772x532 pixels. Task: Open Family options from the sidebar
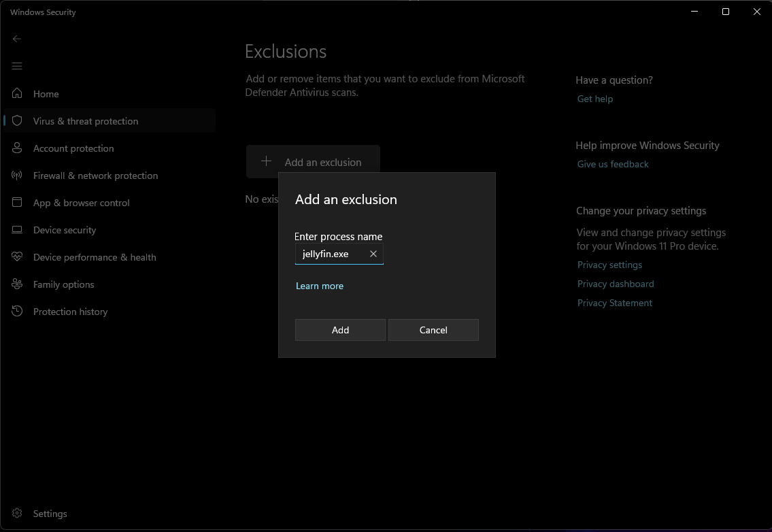coord(63,284)
